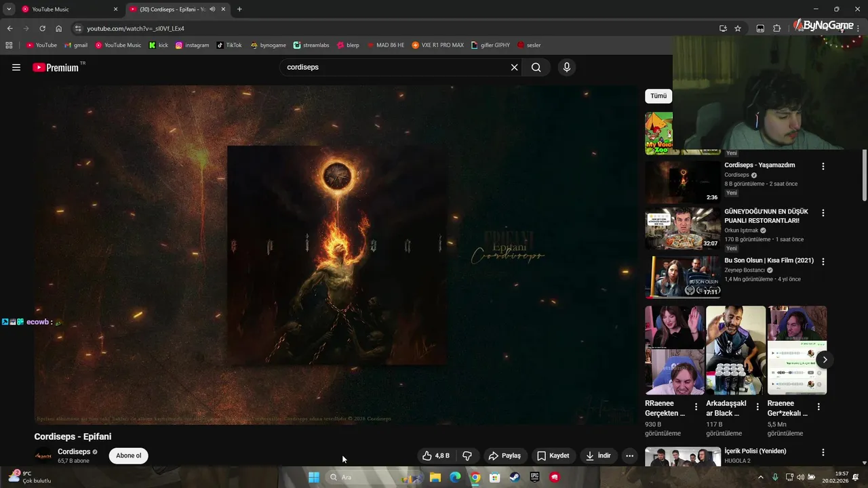Open the YouTube guide hamburger menu
Viewport: 868px width, 488px height.
click(16, 67)
